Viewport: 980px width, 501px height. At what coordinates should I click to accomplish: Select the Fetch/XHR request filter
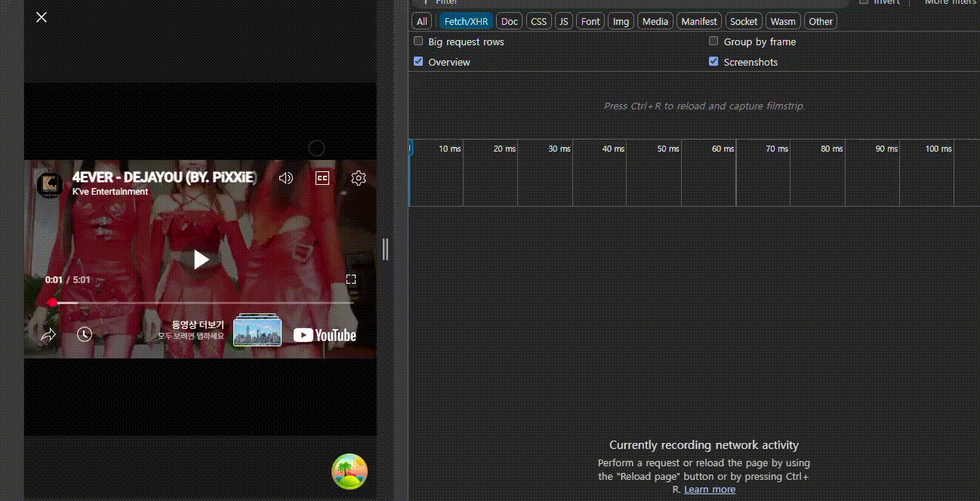click(467, 21)
